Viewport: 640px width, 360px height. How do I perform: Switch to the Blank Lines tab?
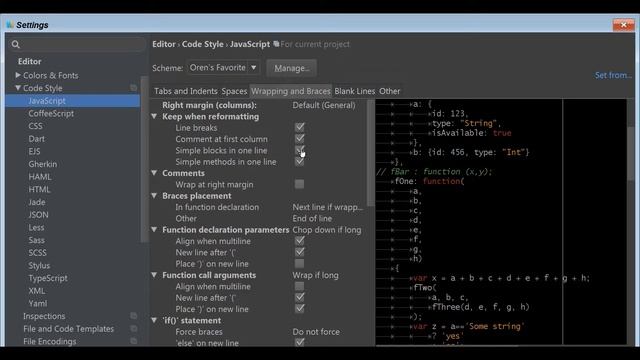pos(355,91)
